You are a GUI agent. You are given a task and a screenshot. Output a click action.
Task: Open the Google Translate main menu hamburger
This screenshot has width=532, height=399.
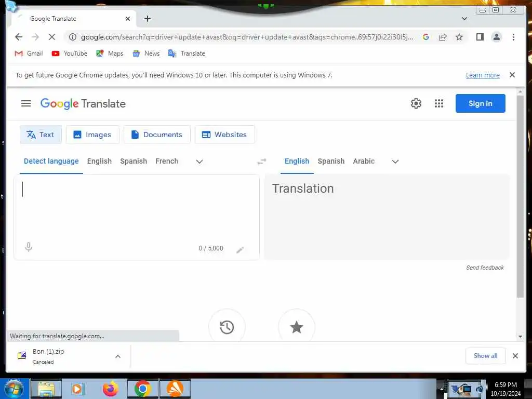click(x=26, y=103)
